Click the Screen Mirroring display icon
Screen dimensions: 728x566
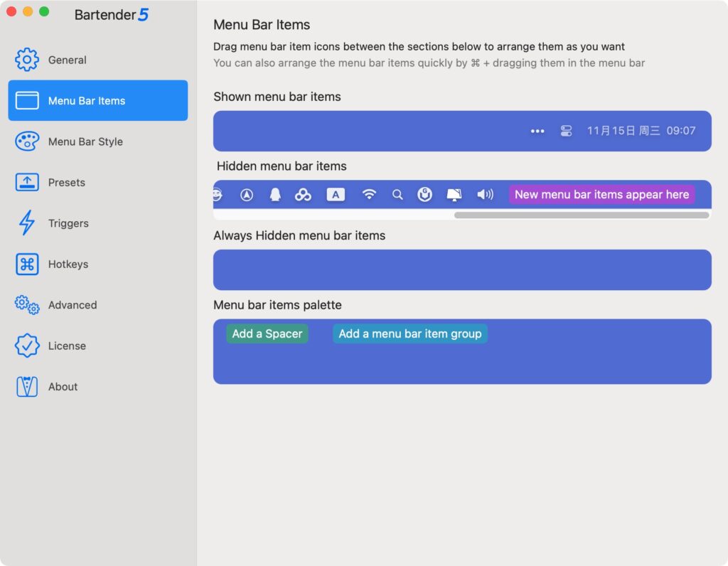click(454, 194)
